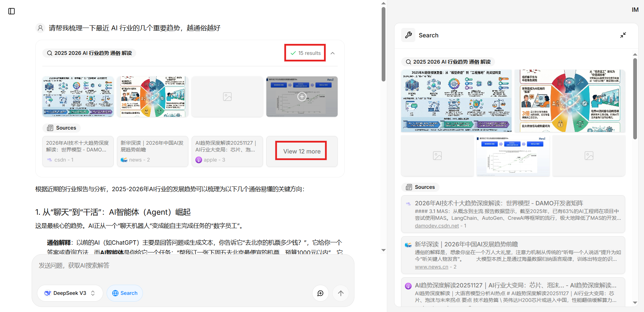Click the chat area vertical scrollbar thumb
Image resolution: width=644 pixels, height=312 pixels.
point(383,44)
